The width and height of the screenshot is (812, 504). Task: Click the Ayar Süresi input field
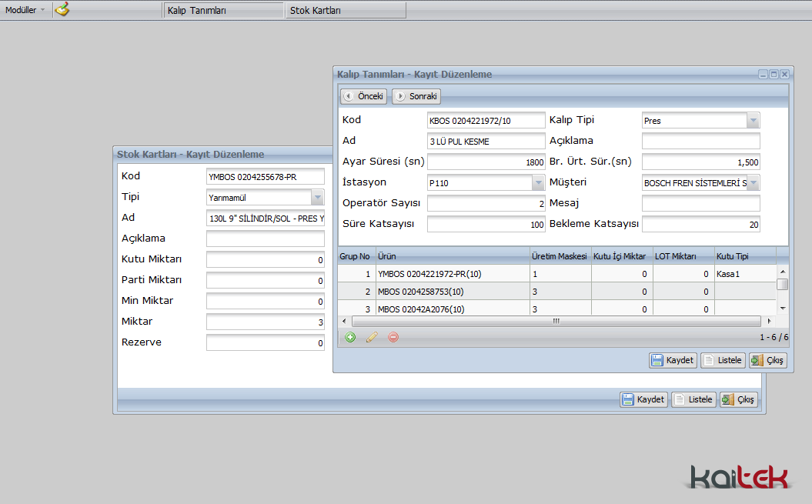pos(486,162)
